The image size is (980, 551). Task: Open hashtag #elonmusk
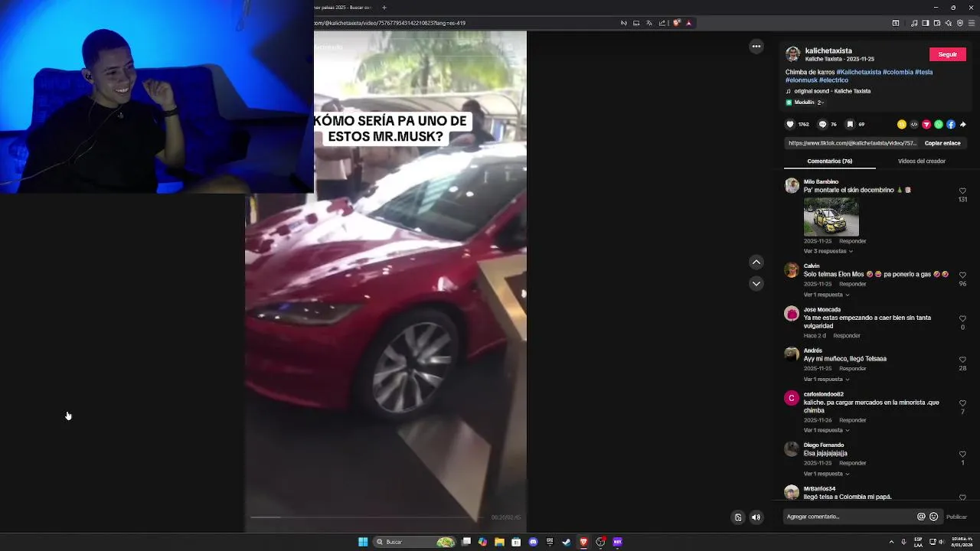point(801,80)
